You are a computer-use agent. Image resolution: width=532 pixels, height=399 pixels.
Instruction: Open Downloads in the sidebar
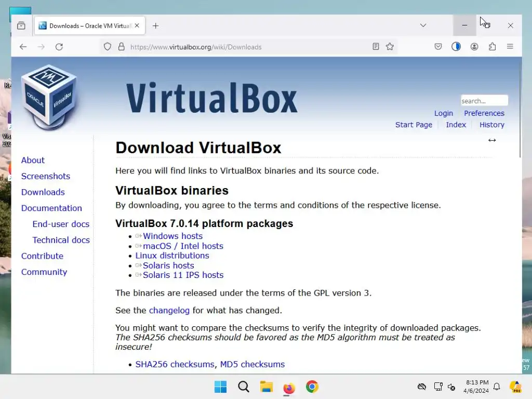pyautogui.click(x=43, y=192)
